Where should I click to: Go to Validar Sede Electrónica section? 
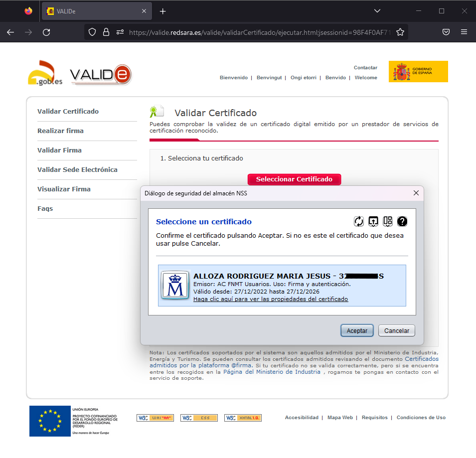tap(77, 170)
